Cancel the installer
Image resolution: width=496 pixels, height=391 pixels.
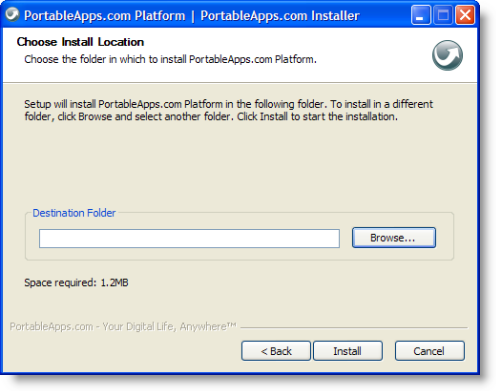pyautogui.click(x=430, y=351)
